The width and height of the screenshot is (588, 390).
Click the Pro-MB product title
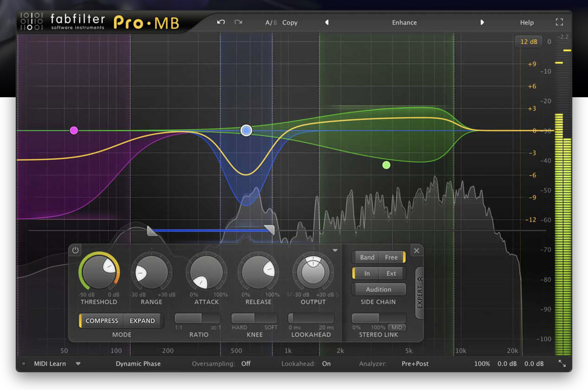(147, 22)
